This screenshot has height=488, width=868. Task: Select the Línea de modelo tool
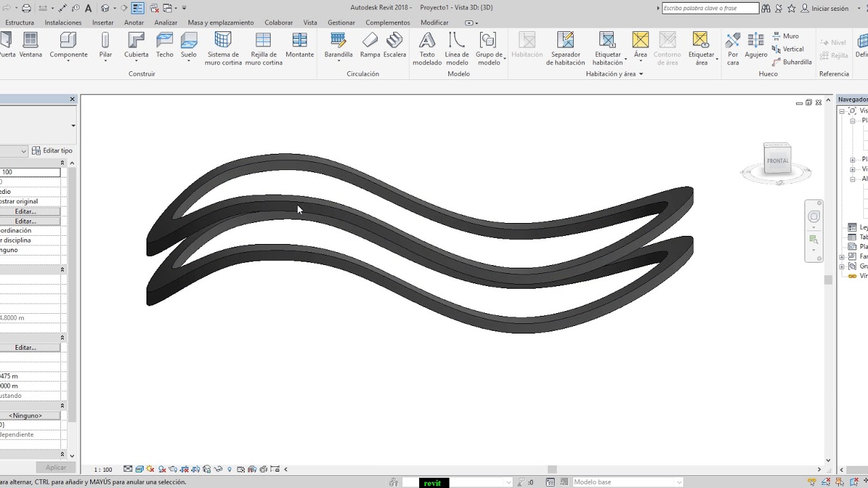coord(457,48)
